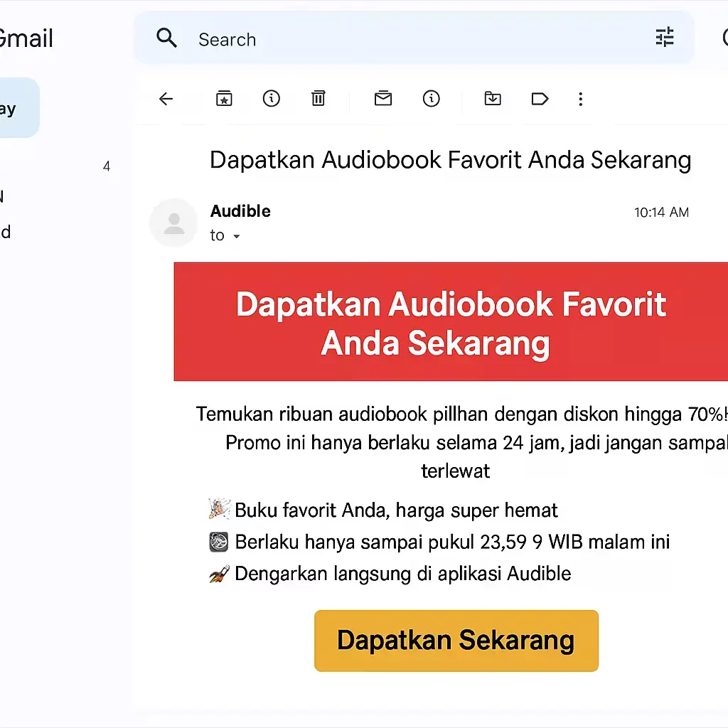Click the magnifying glass search icon
The image size is (728, 728).
[167, 38]
